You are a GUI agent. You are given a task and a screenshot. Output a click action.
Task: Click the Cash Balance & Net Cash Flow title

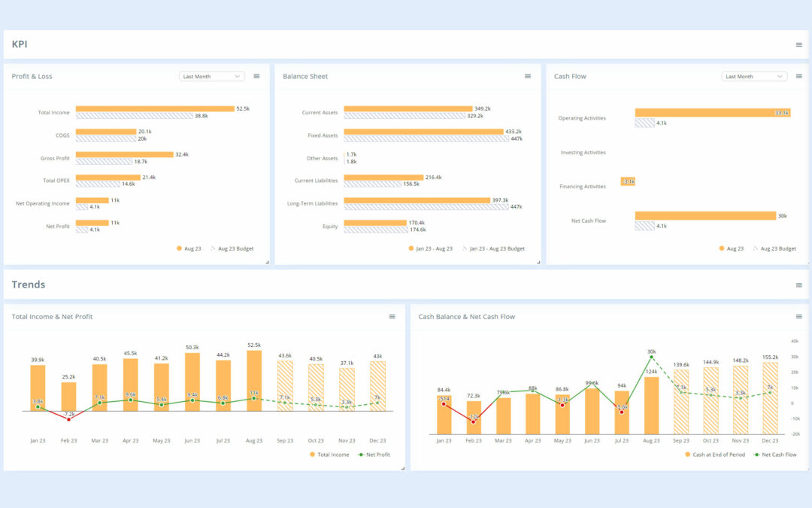click(x=467, y=317)
